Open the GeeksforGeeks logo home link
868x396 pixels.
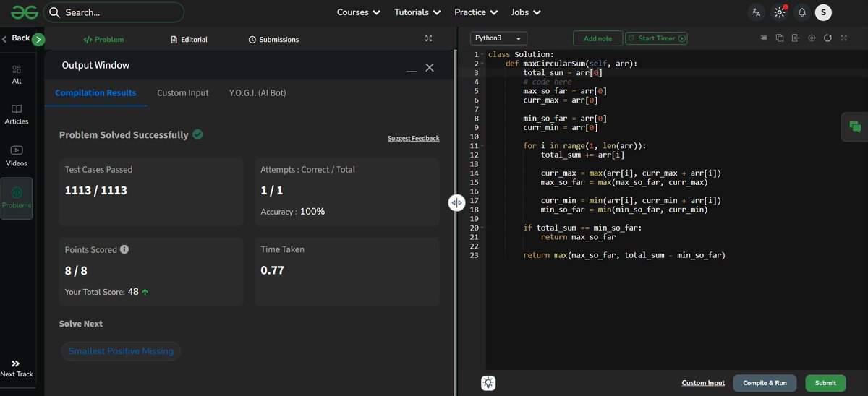[x=25, y=12]
